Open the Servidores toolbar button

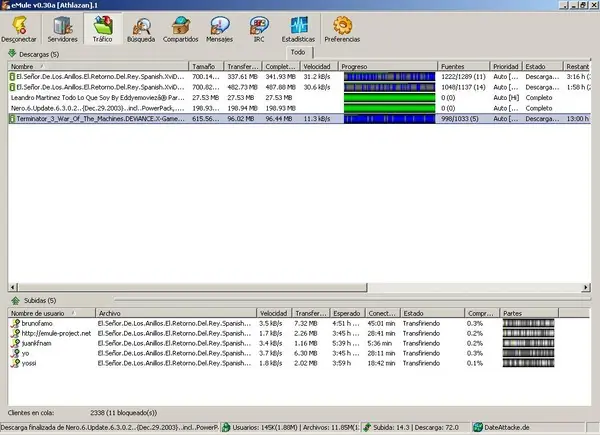click(x=62, y=29)
